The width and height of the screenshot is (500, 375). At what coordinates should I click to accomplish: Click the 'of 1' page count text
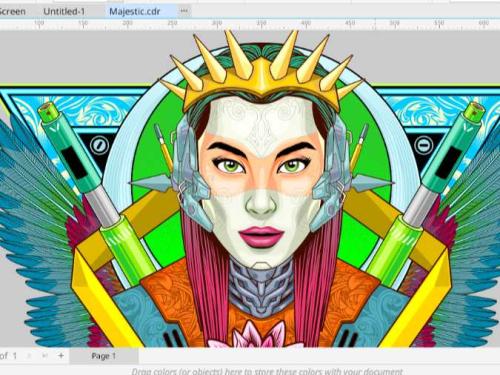pos(8,356)
